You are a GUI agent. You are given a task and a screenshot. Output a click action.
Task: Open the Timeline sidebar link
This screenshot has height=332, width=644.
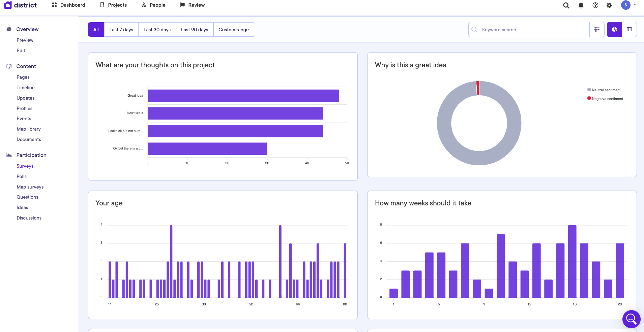(x=26, y=88)
